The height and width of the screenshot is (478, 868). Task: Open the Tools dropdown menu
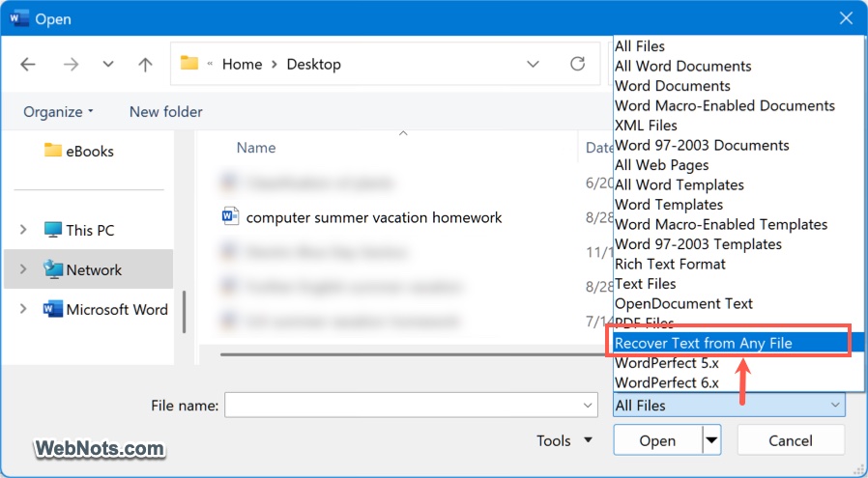coord(564,441)
